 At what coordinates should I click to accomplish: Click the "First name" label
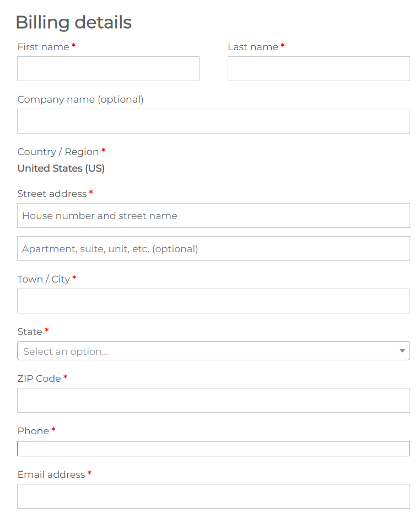[x=43, y=47]
